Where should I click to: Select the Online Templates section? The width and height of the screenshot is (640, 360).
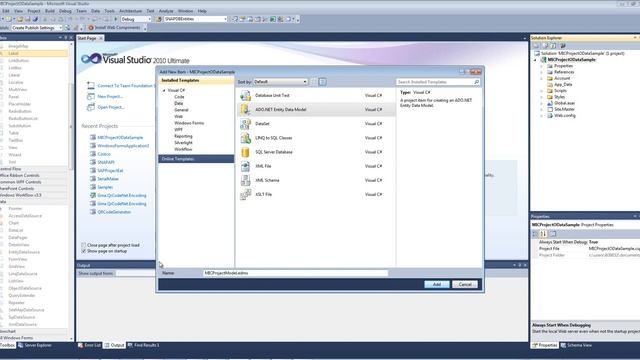196,159
